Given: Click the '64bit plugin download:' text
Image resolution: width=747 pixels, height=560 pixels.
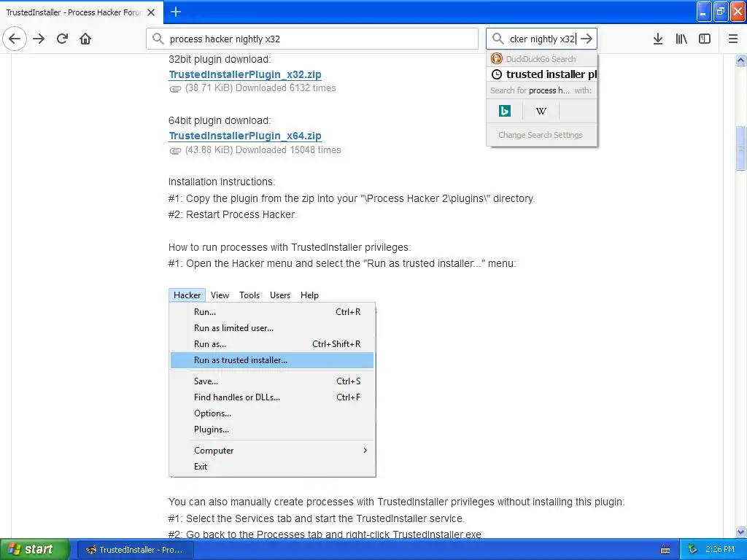Looking at the screenshot, I should point(220,120).
